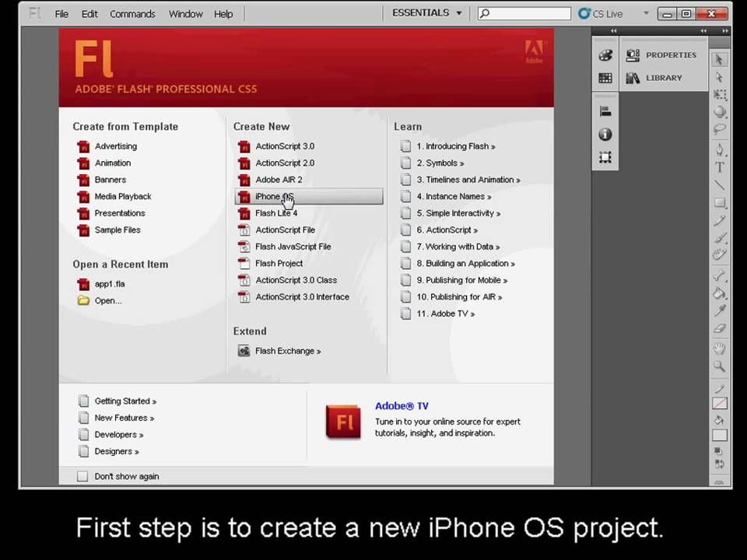Click the Adobe TV Fl thumbnail
This screenshot has width=747, height=560.
(x=343, y=422)
